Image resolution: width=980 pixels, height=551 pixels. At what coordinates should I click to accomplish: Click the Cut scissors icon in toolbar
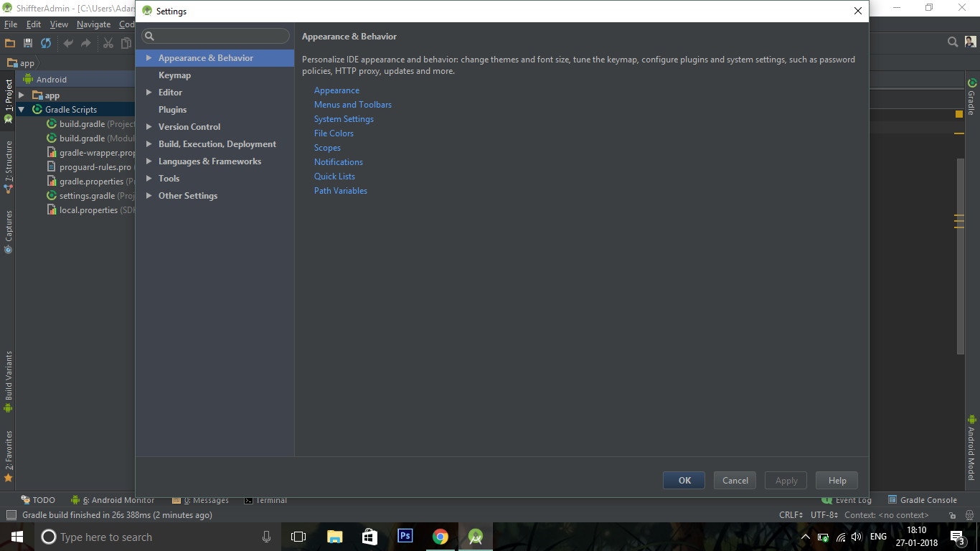(108, 42)
